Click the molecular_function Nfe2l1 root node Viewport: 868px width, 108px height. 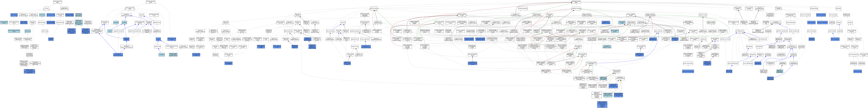point(58,2)
